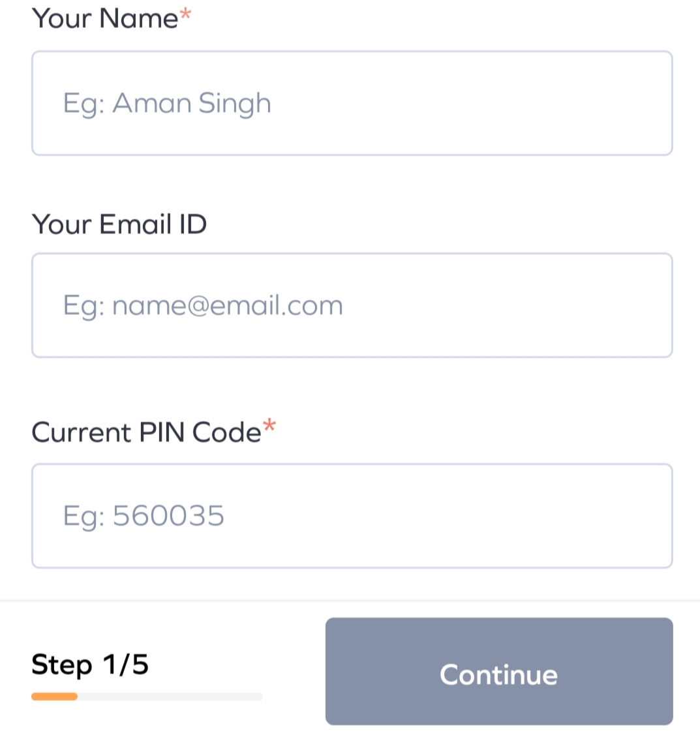Screen dimensions: 700x731
Task: Click the Step 1/5 progress bar
Action: tap(147, 696)
